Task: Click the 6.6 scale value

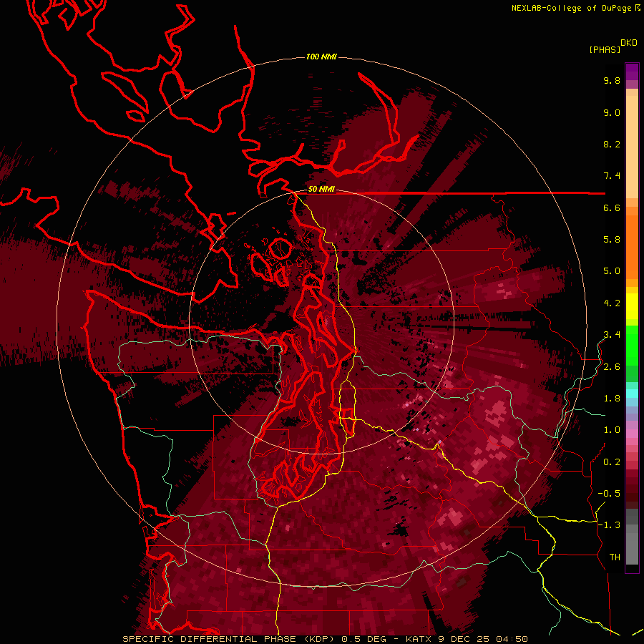Action: click(x=612, y=208)
